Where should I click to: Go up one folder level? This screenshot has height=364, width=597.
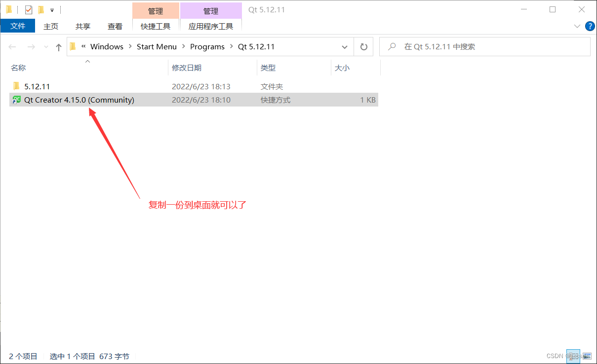coord(59,47)
